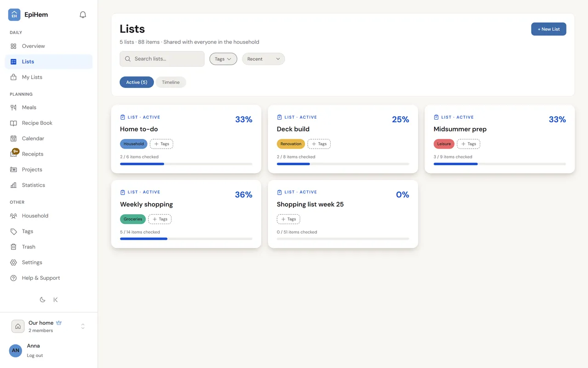Click the Tags label icon in sidebar
This screenshot has height=368, width=588.
click(x=13, y=231)
